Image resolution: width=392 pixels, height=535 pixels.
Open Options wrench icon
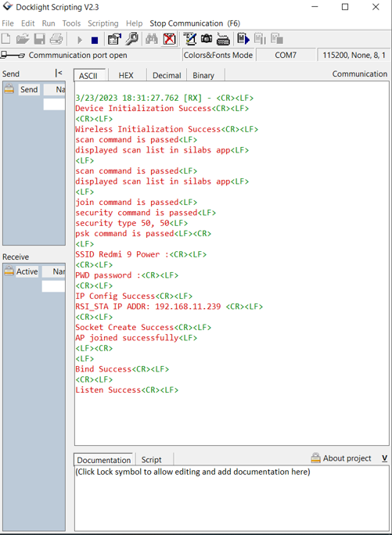(x=131, y=39)
